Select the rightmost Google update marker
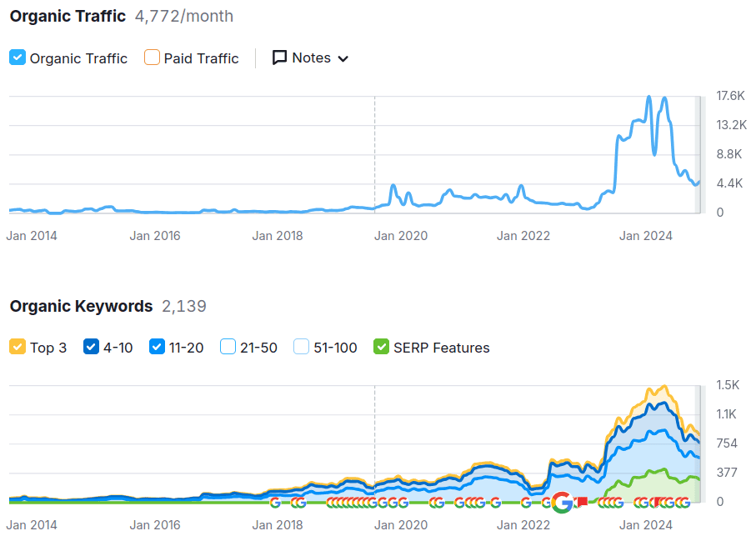 (x=683, y=502)
